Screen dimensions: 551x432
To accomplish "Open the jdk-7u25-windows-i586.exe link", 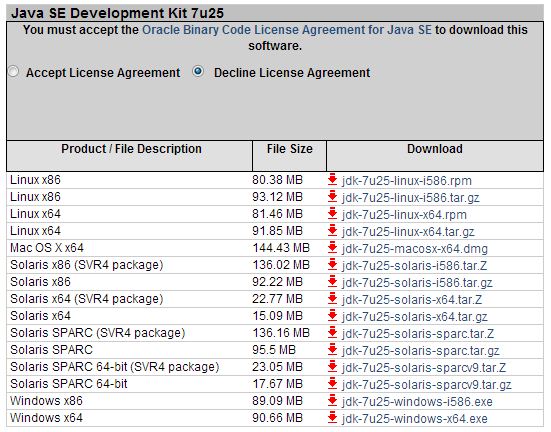I will pos(417,402).
